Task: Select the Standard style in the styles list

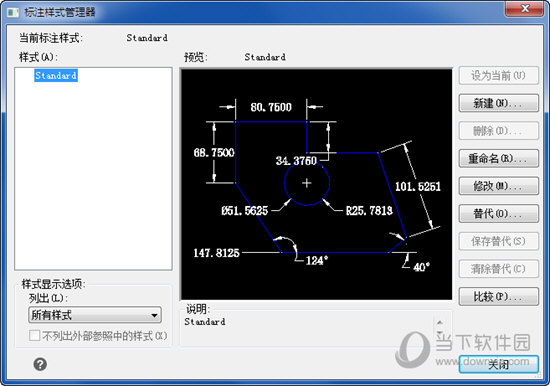Action: pos(56,75)
